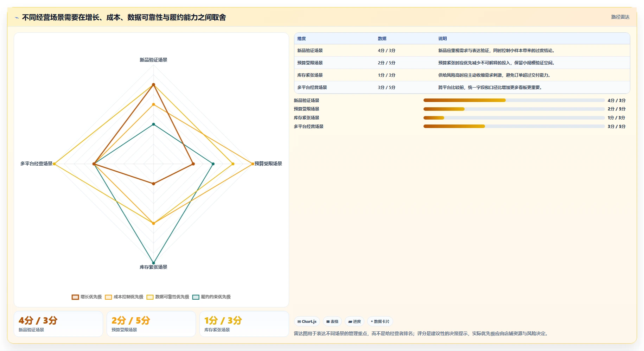Click the radar axis label 多平台经营场景
644x351 pixels.
pos(36,164)
